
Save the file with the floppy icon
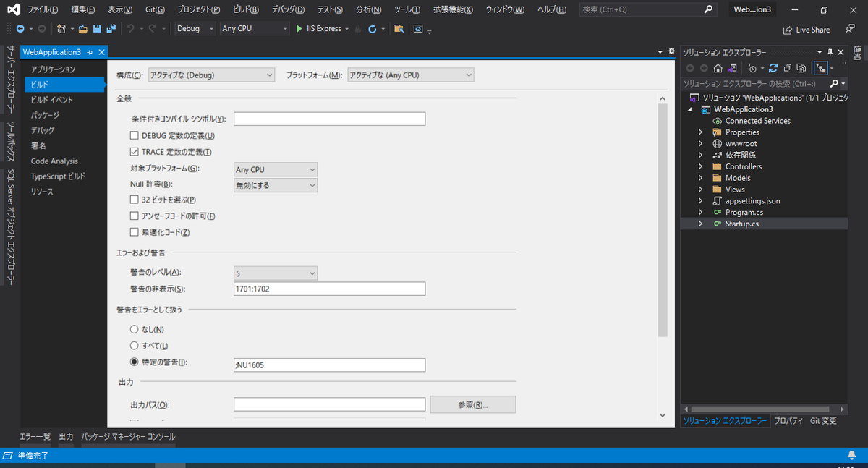pos(97,29)
